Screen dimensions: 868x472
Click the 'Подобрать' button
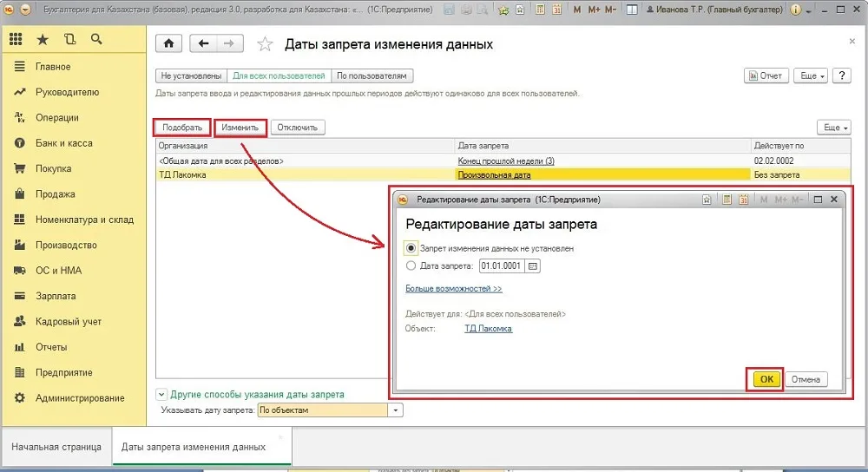(182, 128)
